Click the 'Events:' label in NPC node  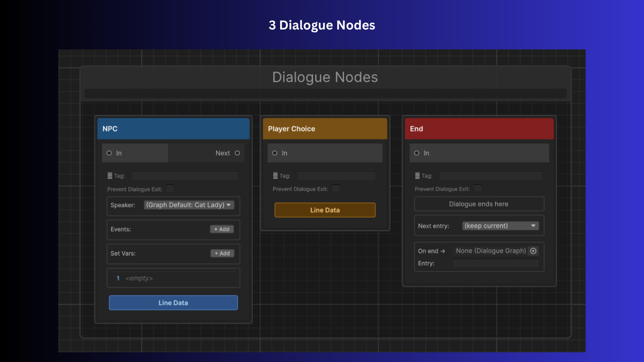121,230
